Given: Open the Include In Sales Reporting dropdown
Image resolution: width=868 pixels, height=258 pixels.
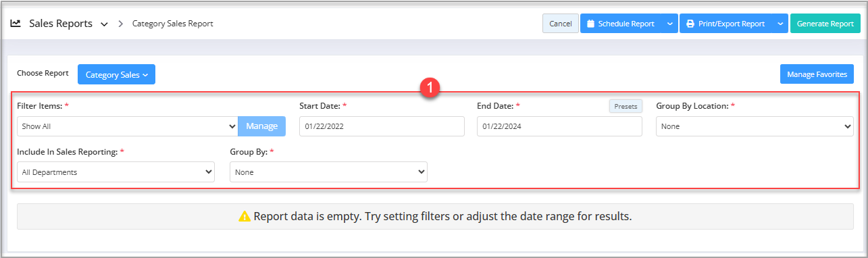Looking at the screenshot, I should [x=116, y=172].
